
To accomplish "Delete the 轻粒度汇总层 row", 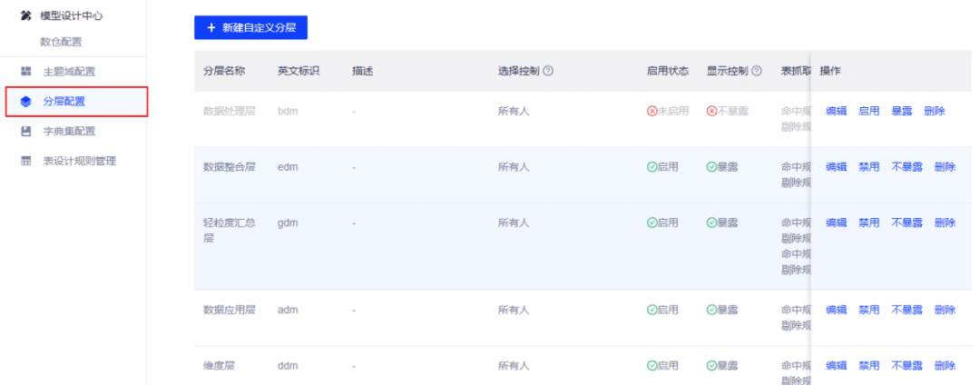I will [945, 222].
